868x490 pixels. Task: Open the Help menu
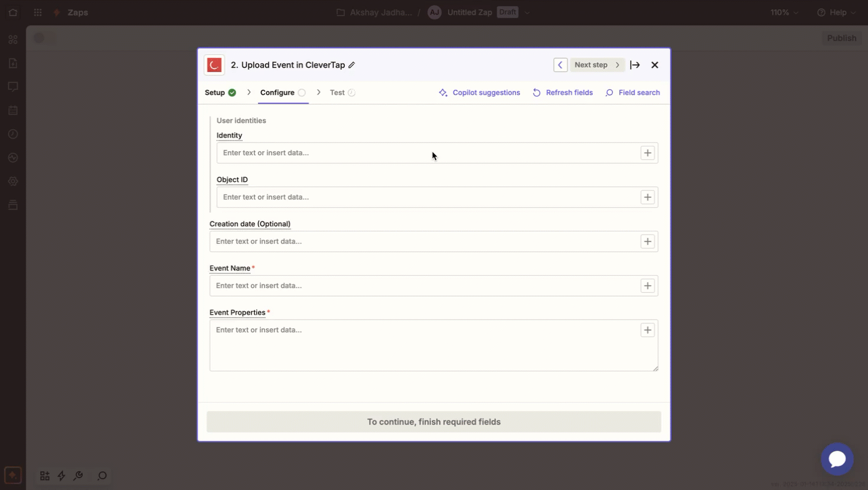[x=837, y=12]
